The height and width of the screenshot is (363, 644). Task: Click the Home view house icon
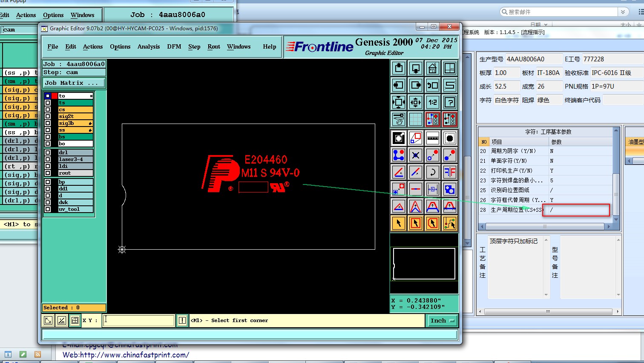433,68
